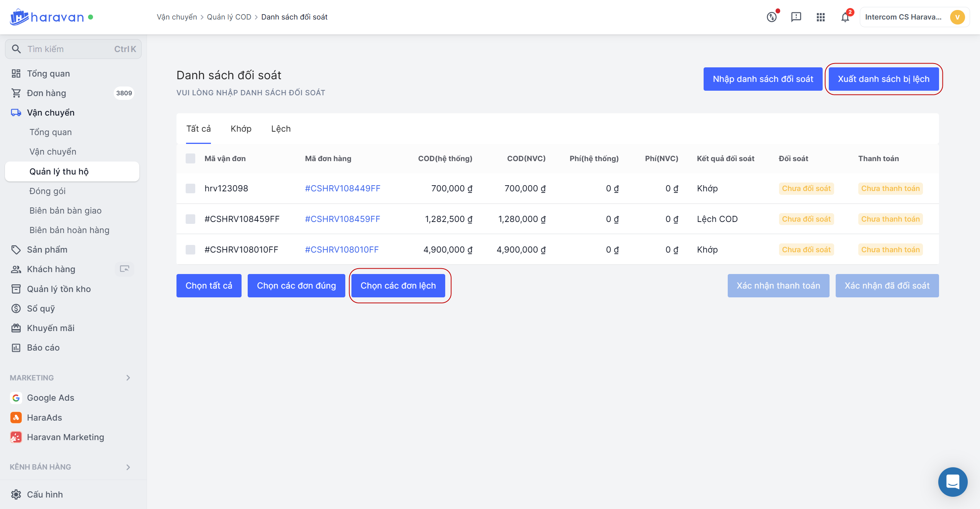Open the Intercom chat bubble

pos(952,482)
